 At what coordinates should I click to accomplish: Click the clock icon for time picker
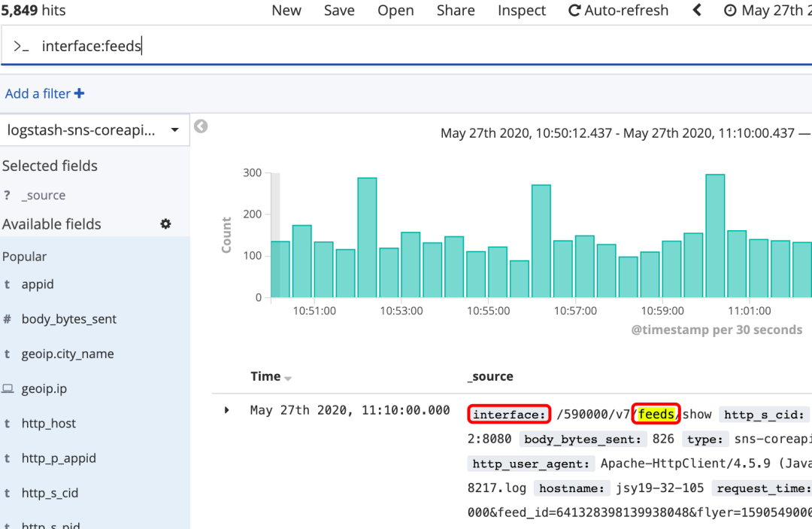click(x=729, y=11)
